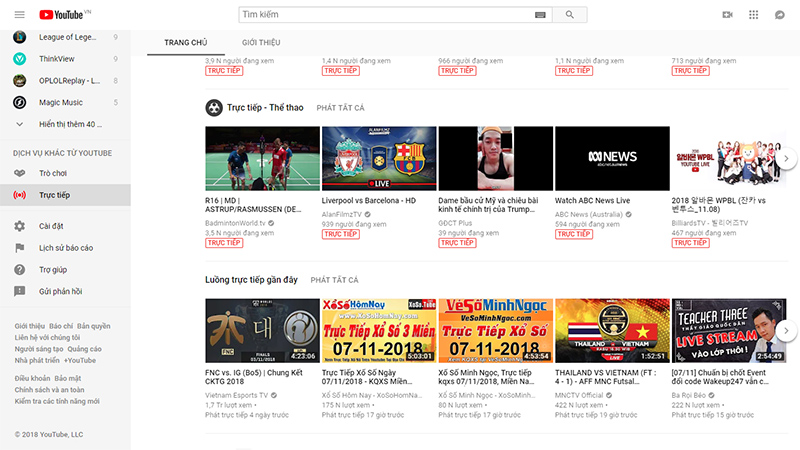Open Lịch sử báo cáo flag icon
The width and height of the screenshot is (800, 450).
tap(19, 248)
